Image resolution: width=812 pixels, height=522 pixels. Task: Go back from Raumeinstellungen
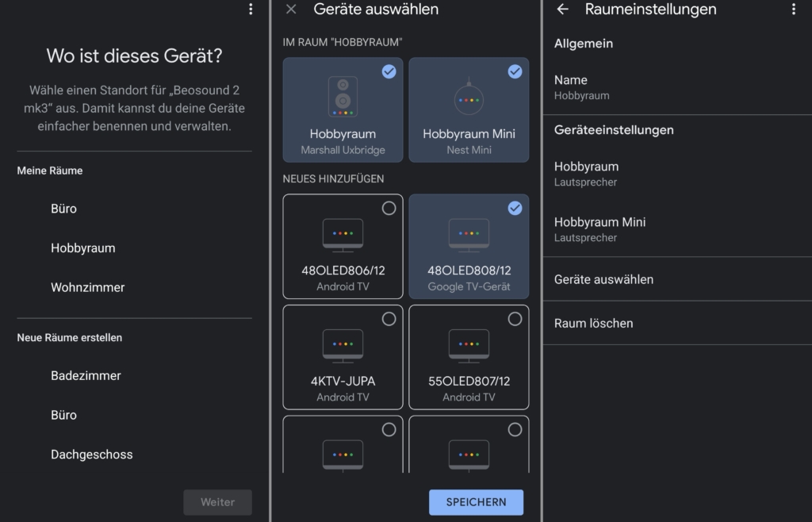[562, 10]
